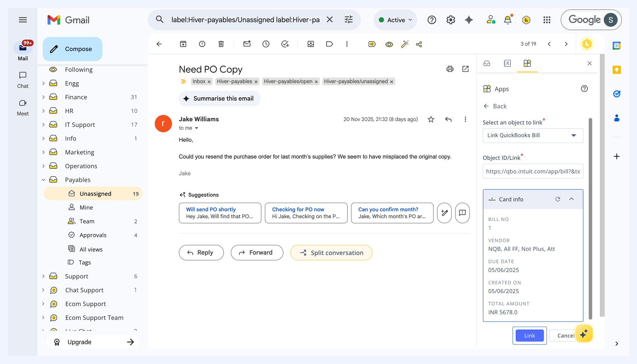637x364 pixels.
Task: Click the Hiver panel vertical scrollbar
Action: click(590, 219)
